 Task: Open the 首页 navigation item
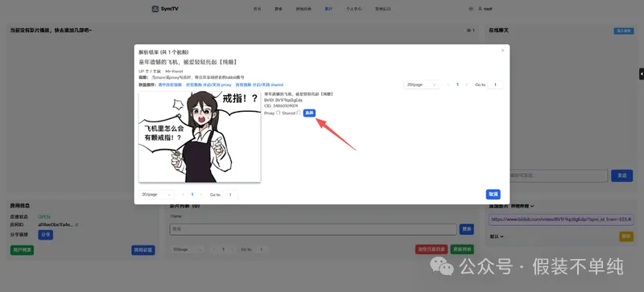(257, 9)
